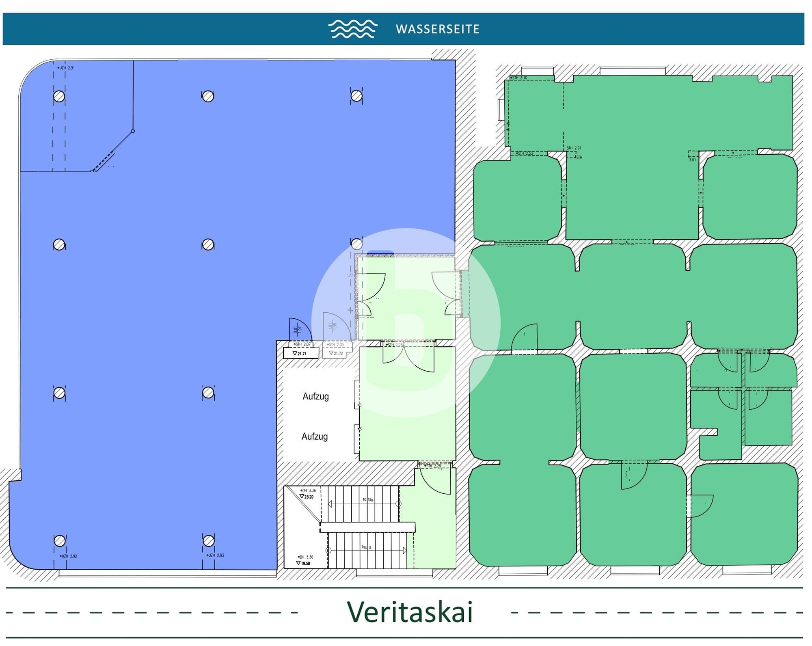
Task: Click the '10 Stg.' stair flight label
Action: coord(368,499)
